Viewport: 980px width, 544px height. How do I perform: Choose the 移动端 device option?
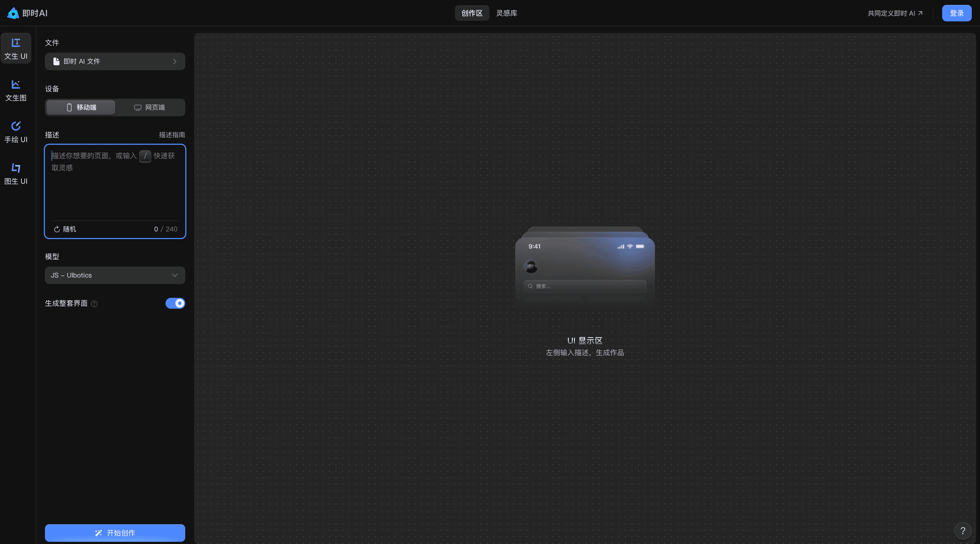81,107
